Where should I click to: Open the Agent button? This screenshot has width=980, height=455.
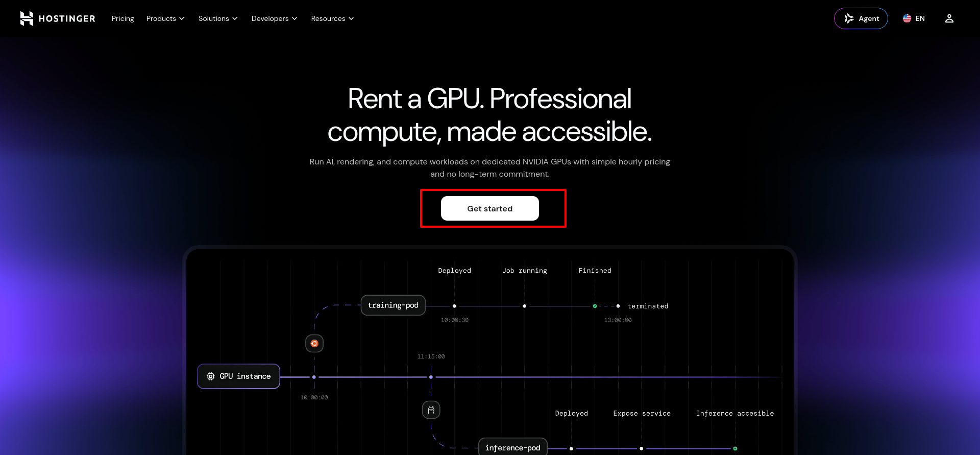click(861, 18)
